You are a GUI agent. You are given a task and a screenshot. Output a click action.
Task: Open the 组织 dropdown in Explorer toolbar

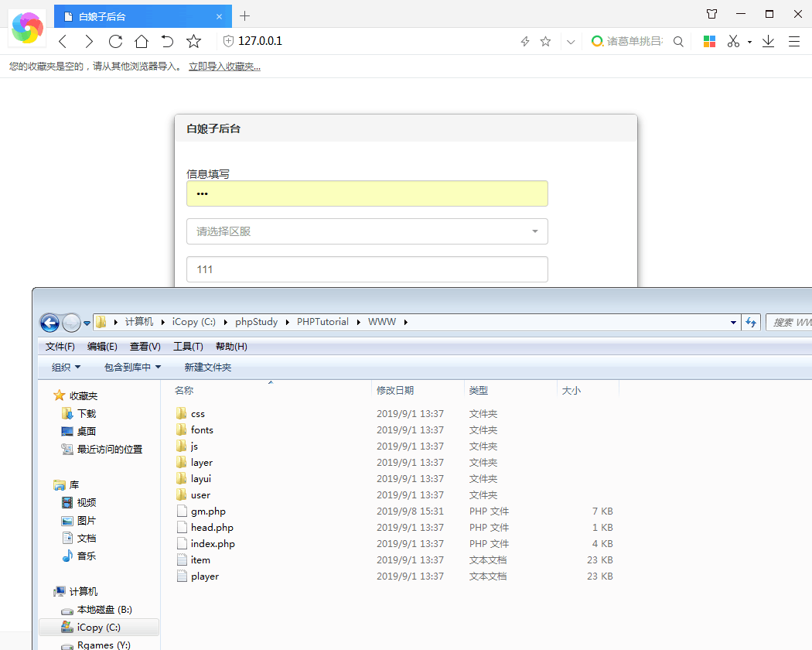[66, 368]
